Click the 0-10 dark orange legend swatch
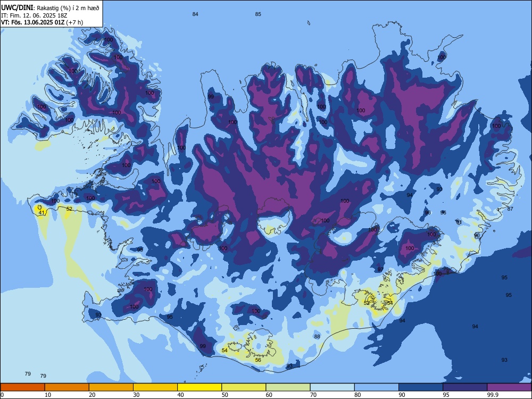 click(x=22, y=387)
